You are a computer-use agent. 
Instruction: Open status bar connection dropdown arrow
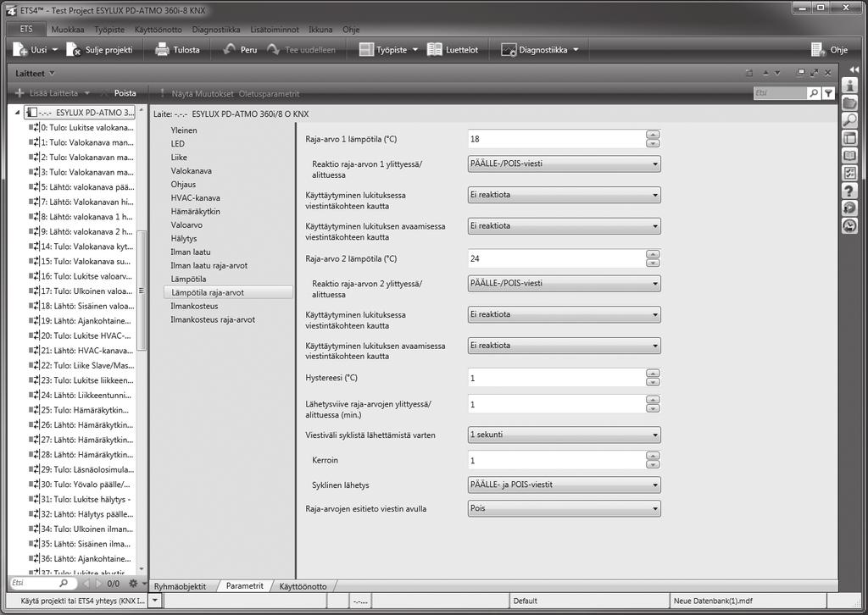click(155, 600)
